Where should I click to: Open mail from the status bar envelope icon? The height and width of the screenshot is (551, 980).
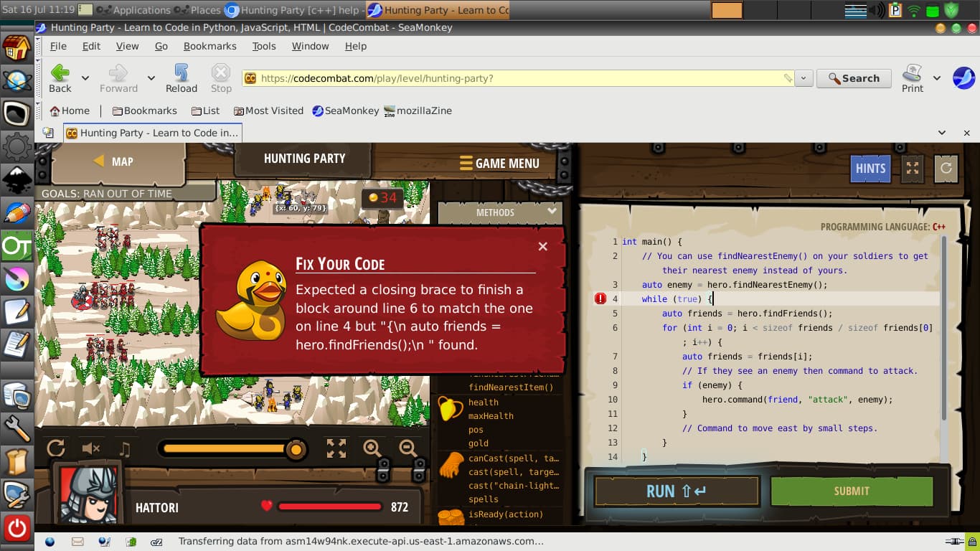[x=77, y=542]
